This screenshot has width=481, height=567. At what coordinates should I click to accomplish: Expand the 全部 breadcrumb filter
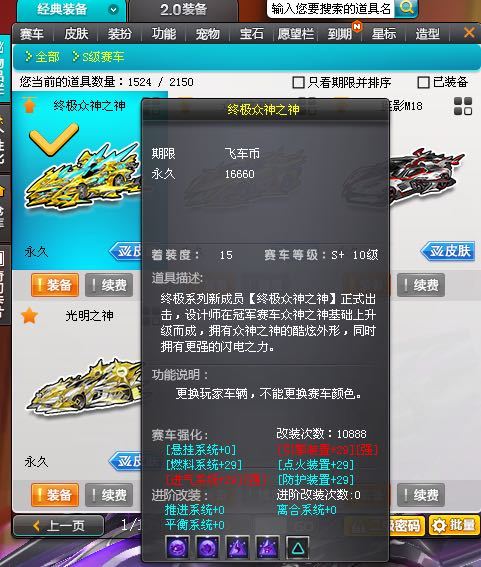click(42, 57)
